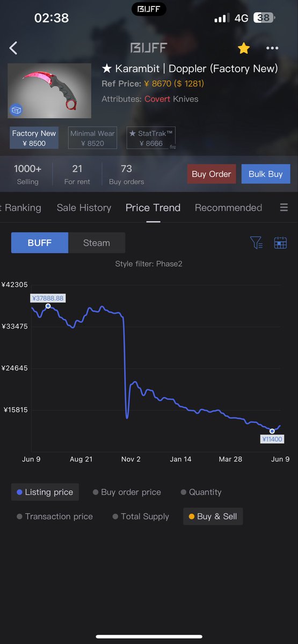Open the Recommended tab
This screenshot has height=644, width=298.
(228, 208)
